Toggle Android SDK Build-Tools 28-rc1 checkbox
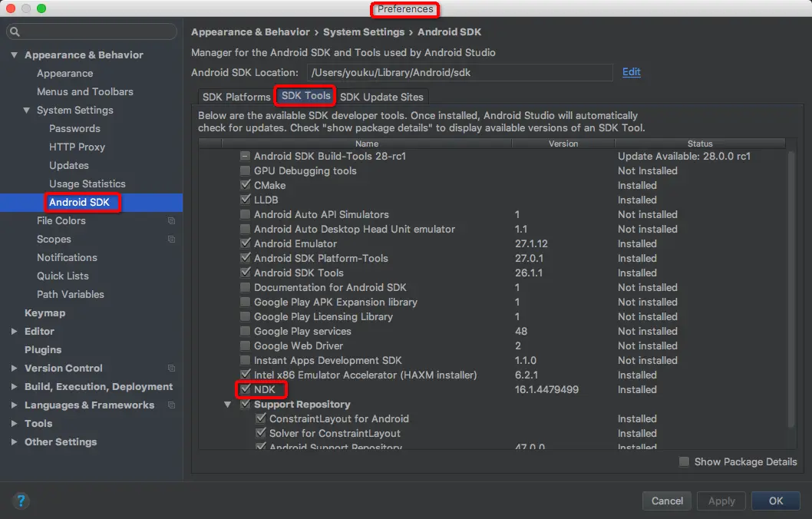Viewport: 812px width, 519px height. click(x=245, y=156)
